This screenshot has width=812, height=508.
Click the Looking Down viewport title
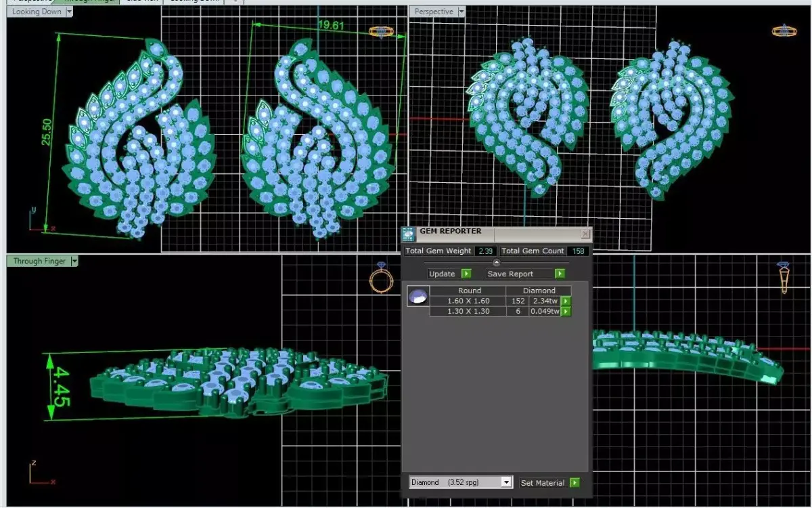(37, 12)
